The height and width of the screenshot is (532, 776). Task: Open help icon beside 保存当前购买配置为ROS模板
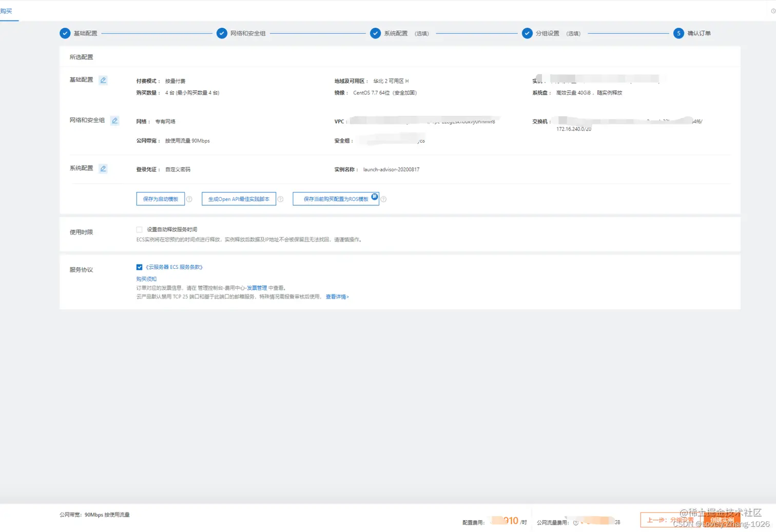[383, 199]
